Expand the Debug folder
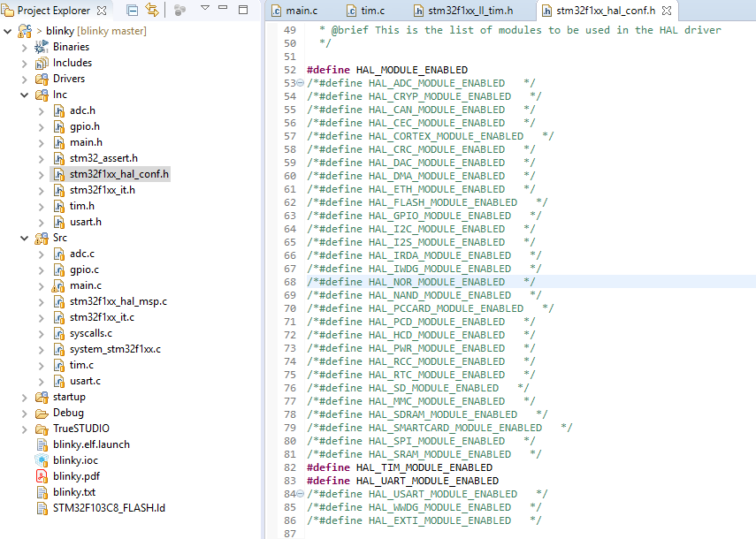The height and width of the screenshot is (539, 756). click(25, 413)
